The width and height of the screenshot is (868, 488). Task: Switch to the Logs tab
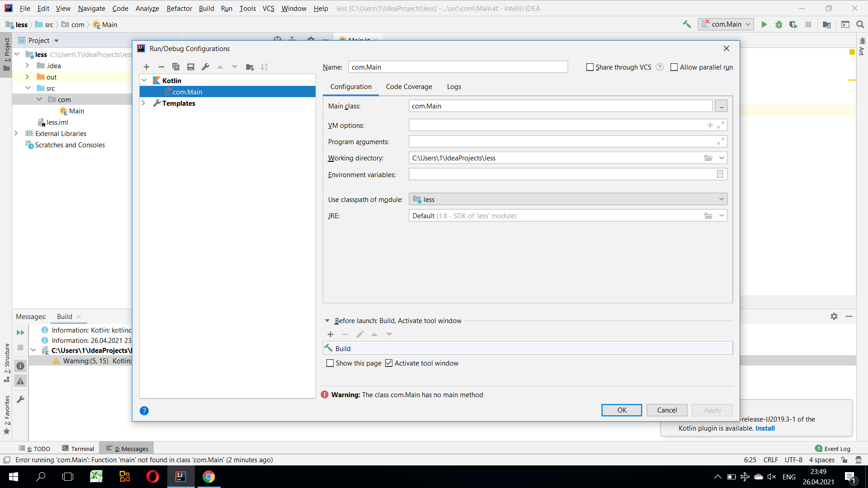tap(454, 87)
